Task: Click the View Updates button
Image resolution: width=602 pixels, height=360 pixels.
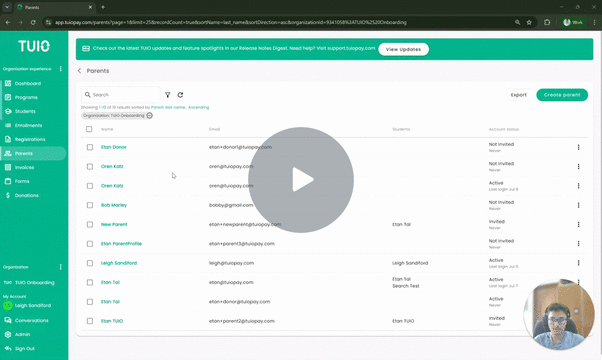Action: point(404,49)
